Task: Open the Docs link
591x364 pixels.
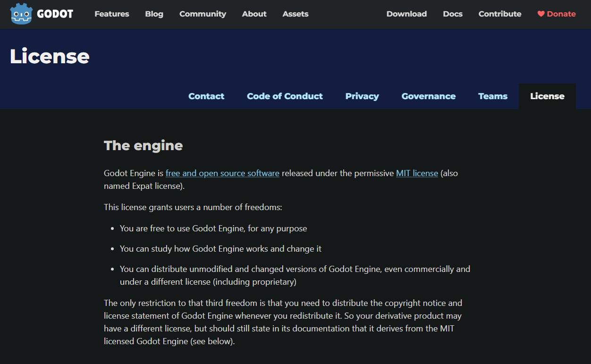Action: coord(453,14)
